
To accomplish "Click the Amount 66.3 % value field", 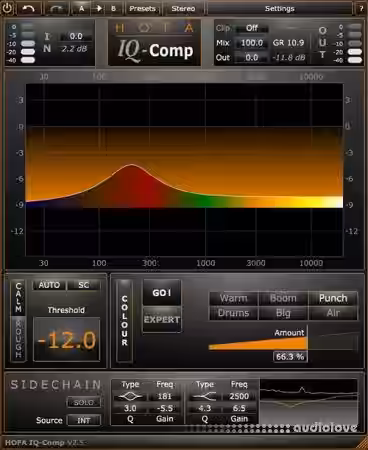I will point(290,357).
